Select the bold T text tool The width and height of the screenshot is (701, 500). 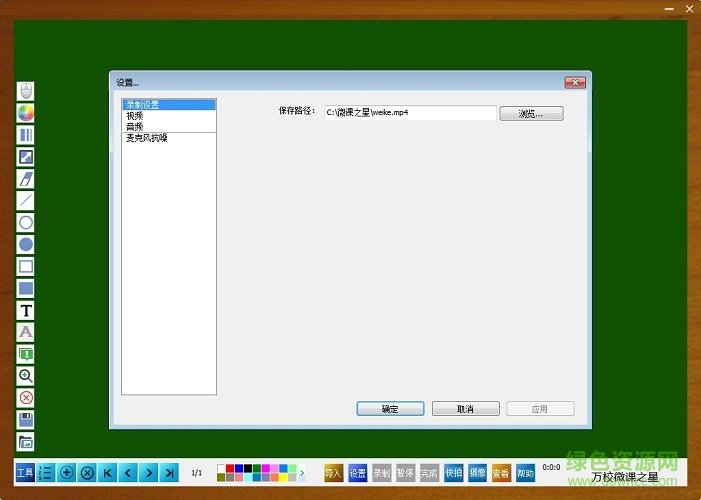(26, 310)
